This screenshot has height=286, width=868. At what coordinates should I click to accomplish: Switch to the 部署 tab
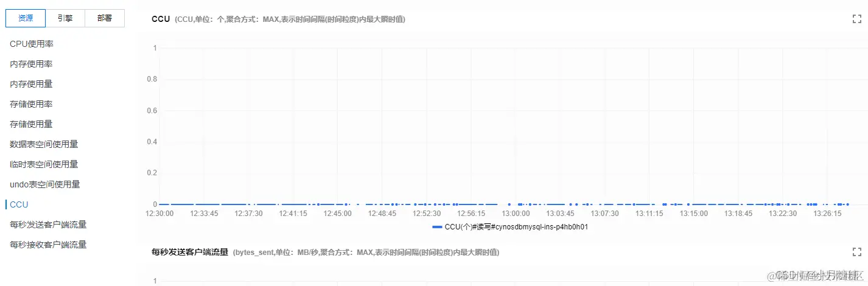105,18
